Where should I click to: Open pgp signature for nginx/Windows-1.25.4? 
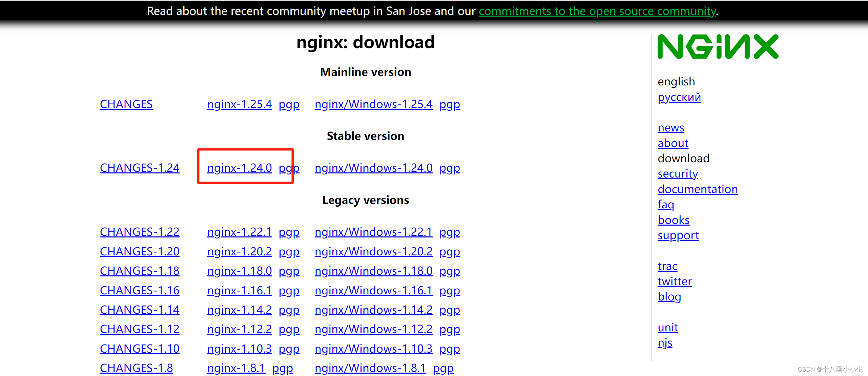coord(450,104)
